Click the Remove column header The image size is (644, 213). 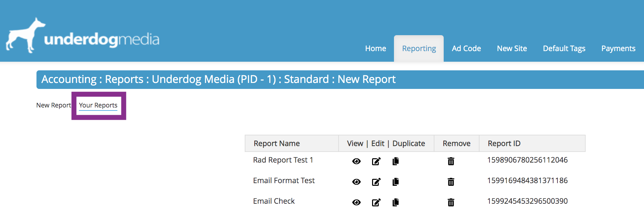(456, 143)
